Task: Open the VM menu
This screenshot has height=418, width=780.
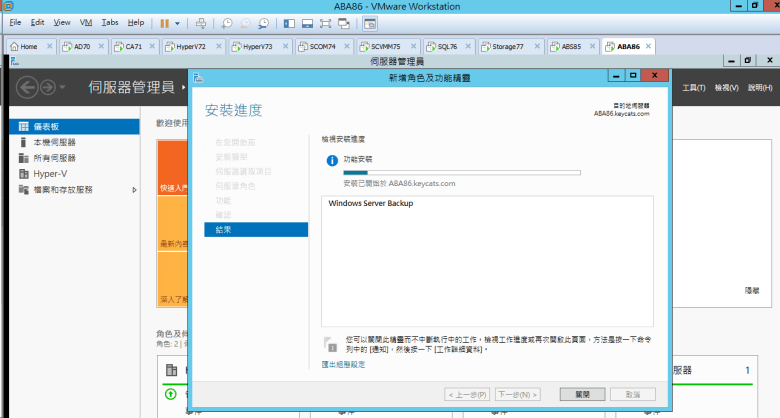Action: point(85,22)
